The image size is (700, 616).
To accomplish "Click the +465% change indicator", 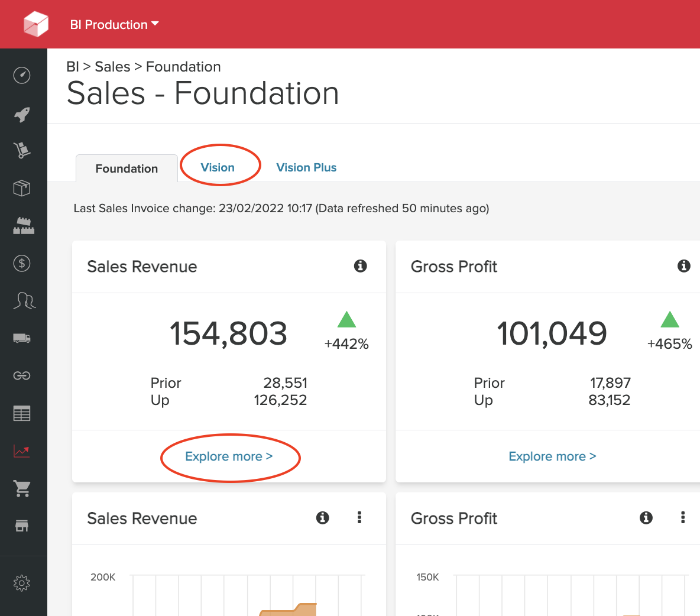I will (x=670, y=343).
